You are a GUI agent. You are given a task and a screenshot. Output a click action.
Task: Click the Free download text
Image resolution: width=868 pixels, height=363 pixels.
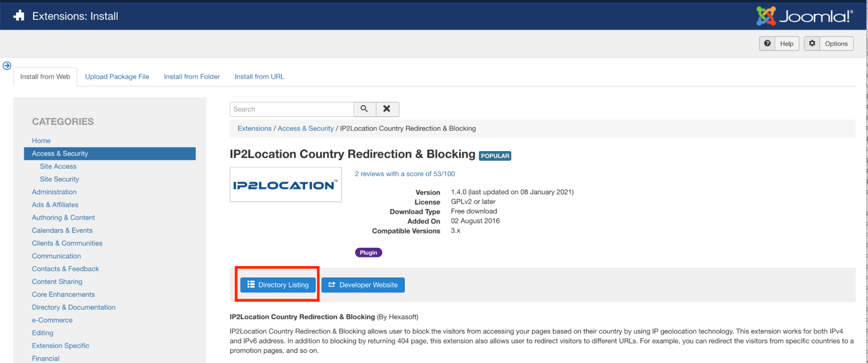coord(474,211)
